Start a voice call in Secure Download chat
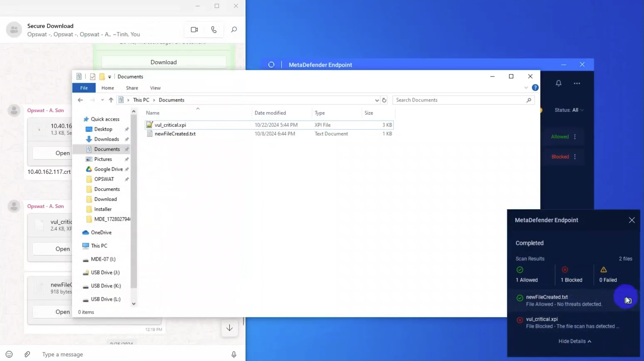 point(214,30)
